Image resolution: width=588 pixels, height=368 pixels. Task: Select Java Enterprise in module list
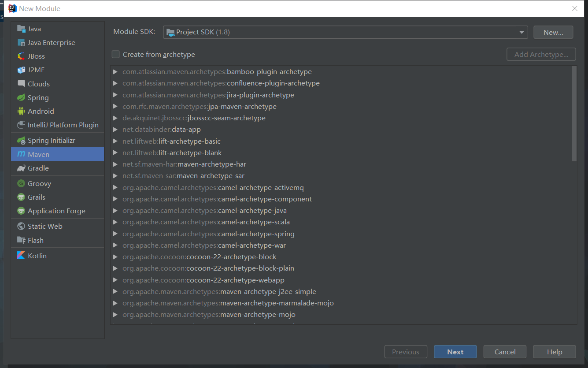click(x=51, y=43)
